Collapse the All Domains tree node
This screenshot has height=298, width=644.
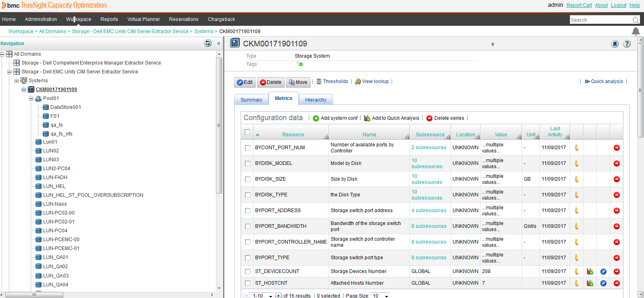click(x=2, y=54)
